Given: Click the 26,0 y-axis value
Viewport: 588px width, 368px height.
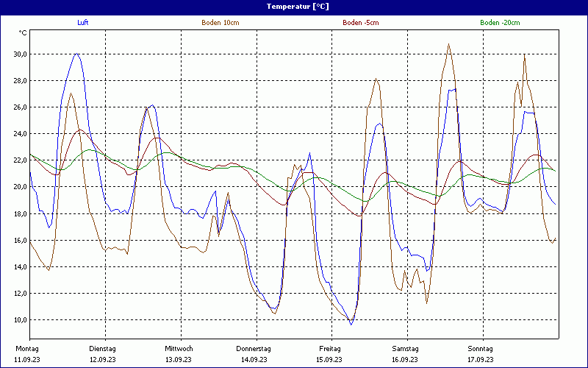Looking at the screenshot, I should click(20, 107).
